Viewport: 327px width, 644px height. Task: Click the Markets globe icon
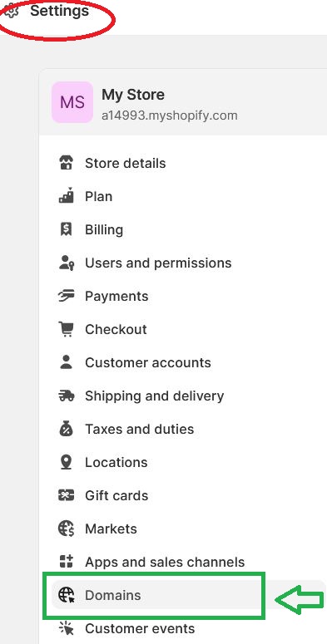coord(66,528)
